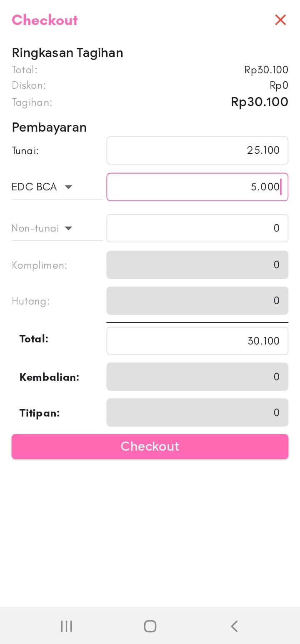Tap the Non-tunai payment method label
300x644 pixels.
[x=35, y=228]
